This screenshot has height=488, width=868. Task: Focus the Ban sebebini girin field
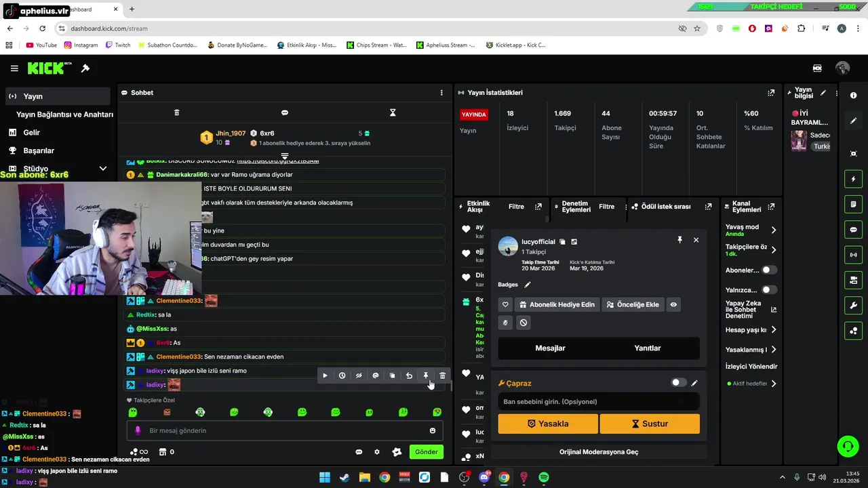point(599,402)
